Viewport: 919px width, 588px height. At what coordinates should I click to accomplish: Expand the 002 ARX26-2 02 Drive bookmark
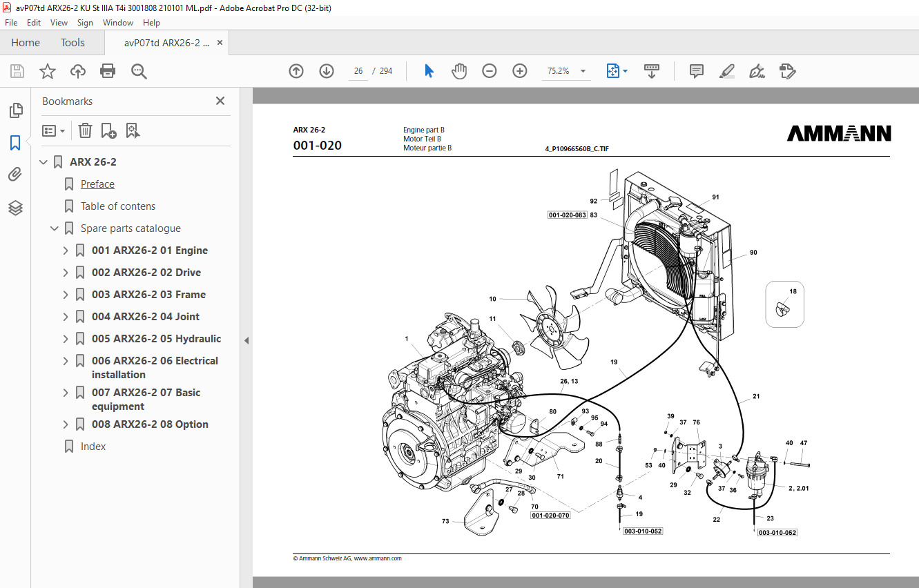coord(66,273)
